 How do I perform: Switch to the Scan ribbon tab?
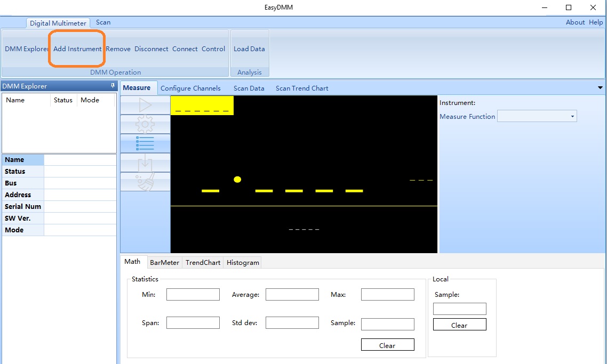coord(103,22)
